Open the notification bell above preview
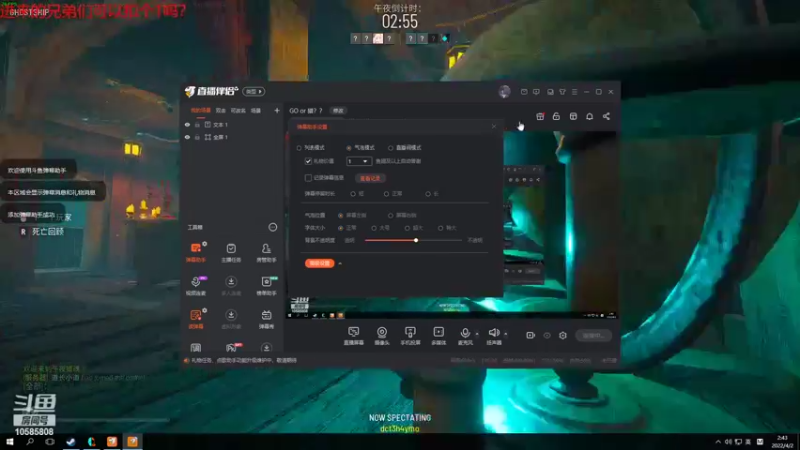800x450 pixels. (589, 116)
